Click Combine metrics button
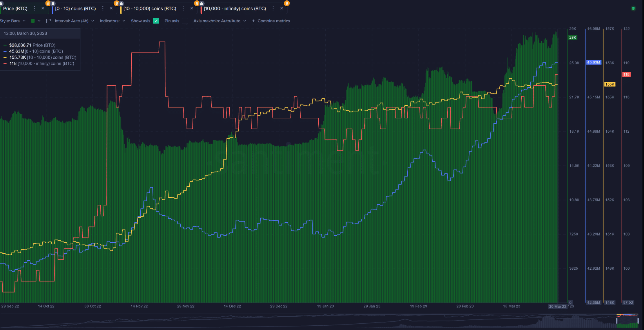 271,21
